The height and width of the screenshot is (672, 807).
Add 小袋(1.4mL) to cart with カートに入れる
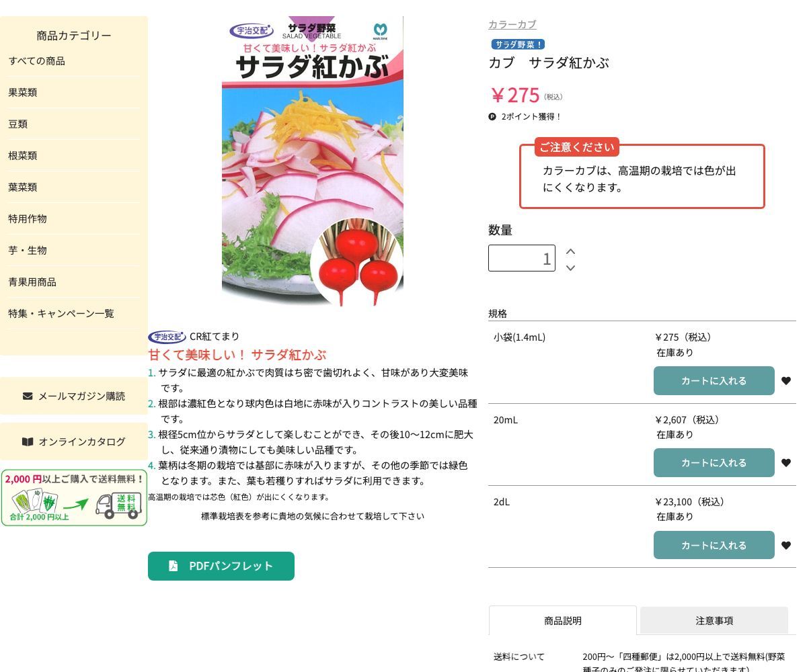tap(714, 380)
